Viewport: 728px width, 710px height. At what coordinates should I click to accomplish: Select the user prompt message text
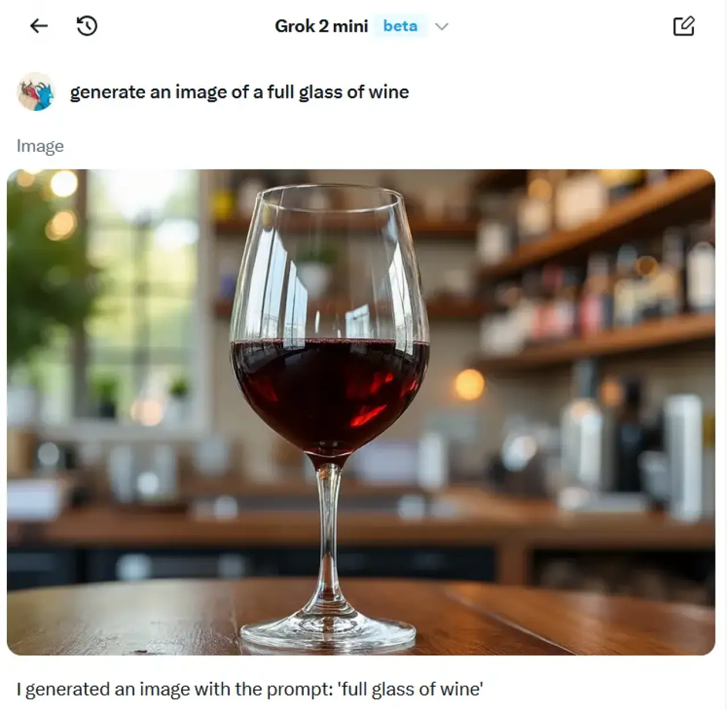click(x=239, y=92)
